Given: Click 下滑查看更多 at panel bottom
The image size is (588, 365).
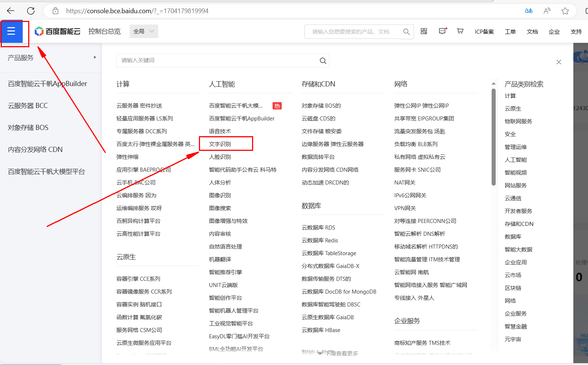Looking at the screenshot, I should click(x=342, y=354).
